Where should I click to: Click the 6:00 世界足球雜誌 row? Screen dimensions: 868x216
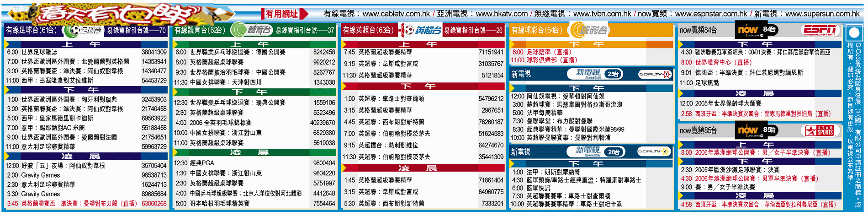pos(87,52)
